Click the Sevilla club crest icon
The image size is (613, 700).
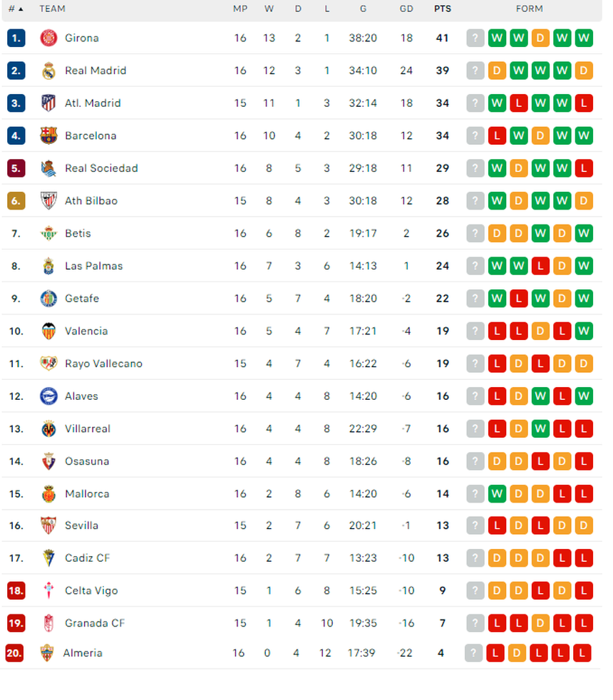click(x=48, y=525)
